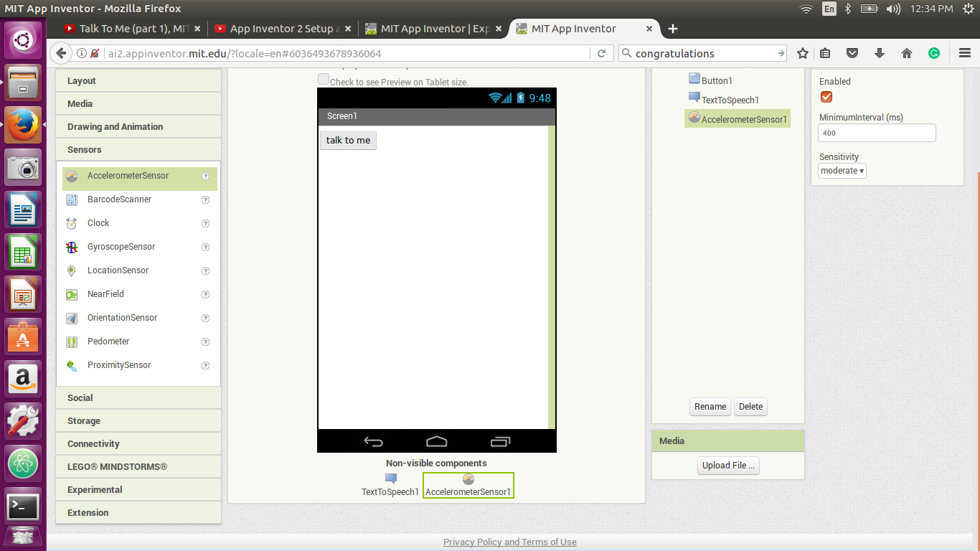Open help icon next to BarcodeScanner

click(x=205, y=199)
